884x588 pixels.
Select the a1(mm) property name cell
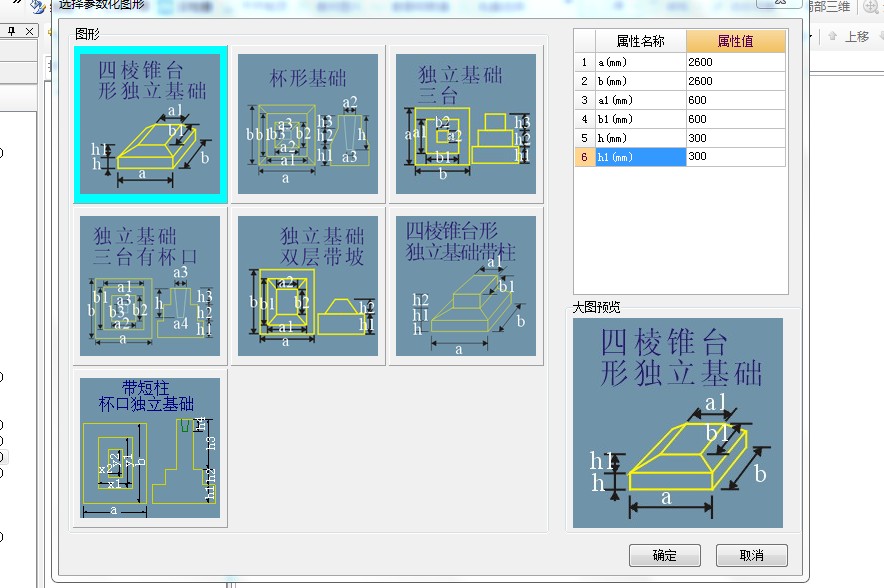640,100
